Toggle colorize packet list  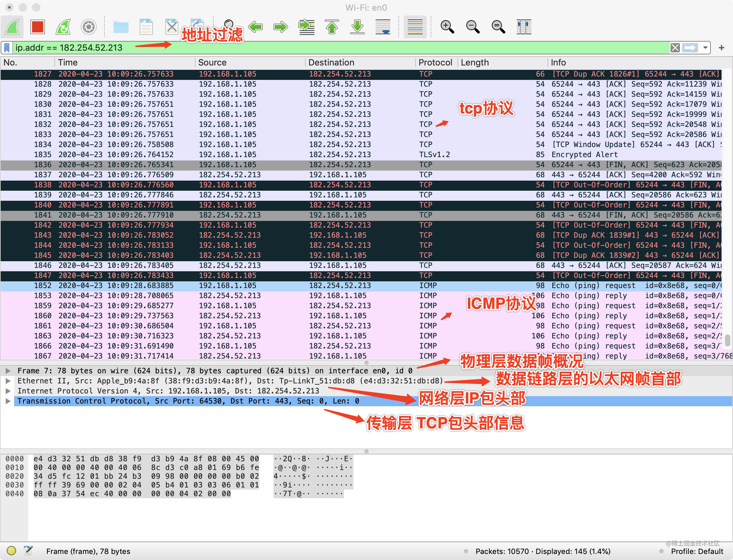click(x=415, y=27)
